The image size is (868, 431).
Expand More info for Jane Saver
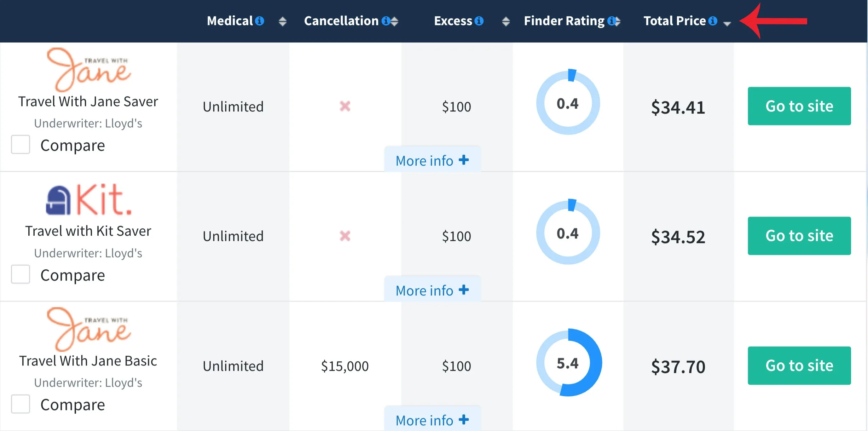[x=432, y=161]
